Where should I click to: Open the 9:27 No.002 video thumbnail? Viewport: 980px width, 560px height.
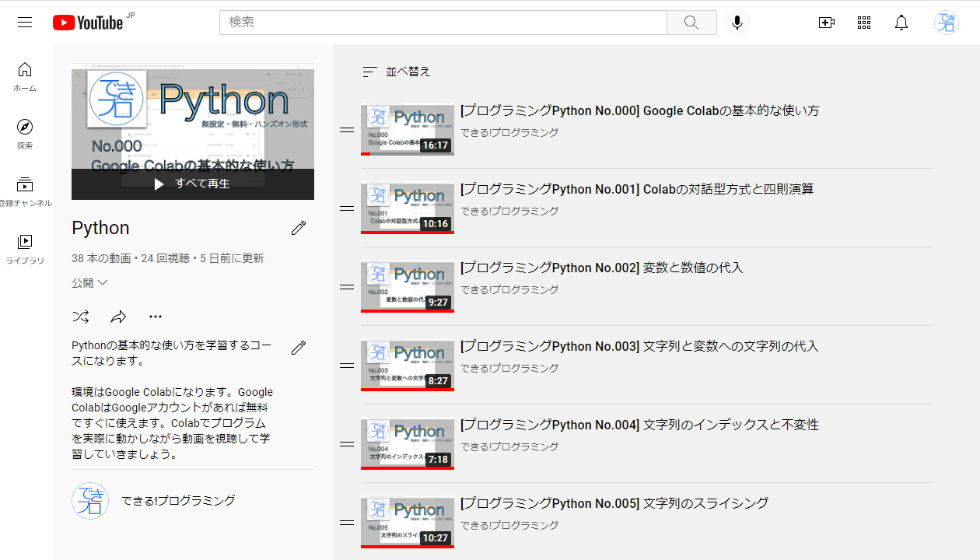[408, 287]
